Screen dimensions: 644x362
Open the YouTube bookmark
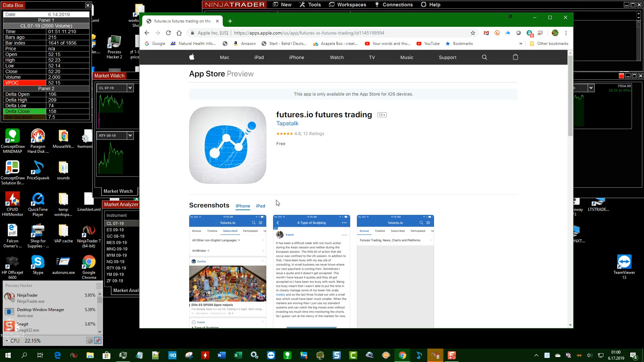[428, 44]
